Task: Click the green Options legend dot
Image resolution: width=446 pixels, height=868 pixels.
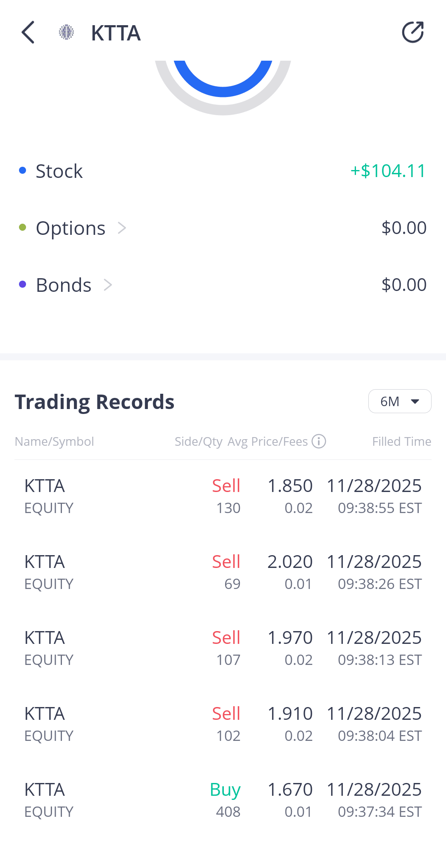Action: (x=23, y=227)
